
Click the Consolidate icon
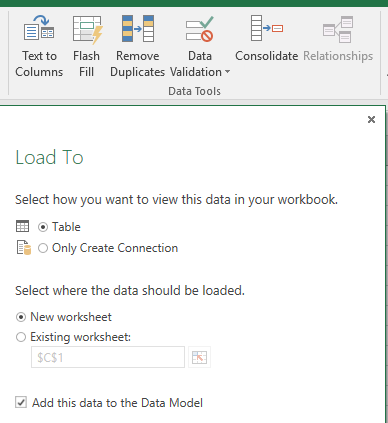[266, 28]
